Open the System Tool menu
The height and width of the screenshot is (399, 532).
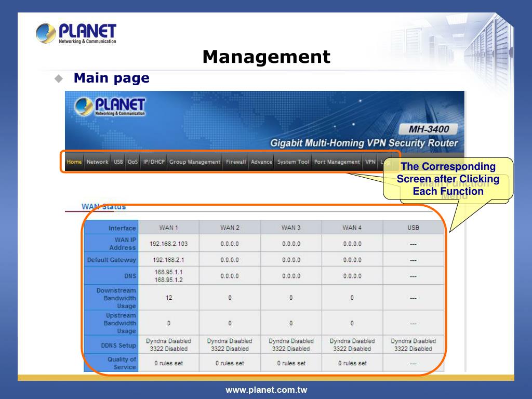pyautogui.click(x=293, y=162)
